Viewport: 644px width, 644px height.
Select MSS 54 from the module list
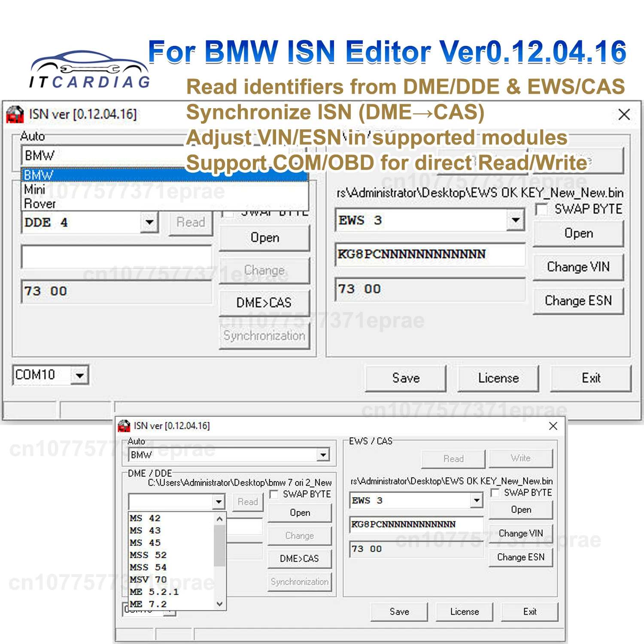[172, 567]
